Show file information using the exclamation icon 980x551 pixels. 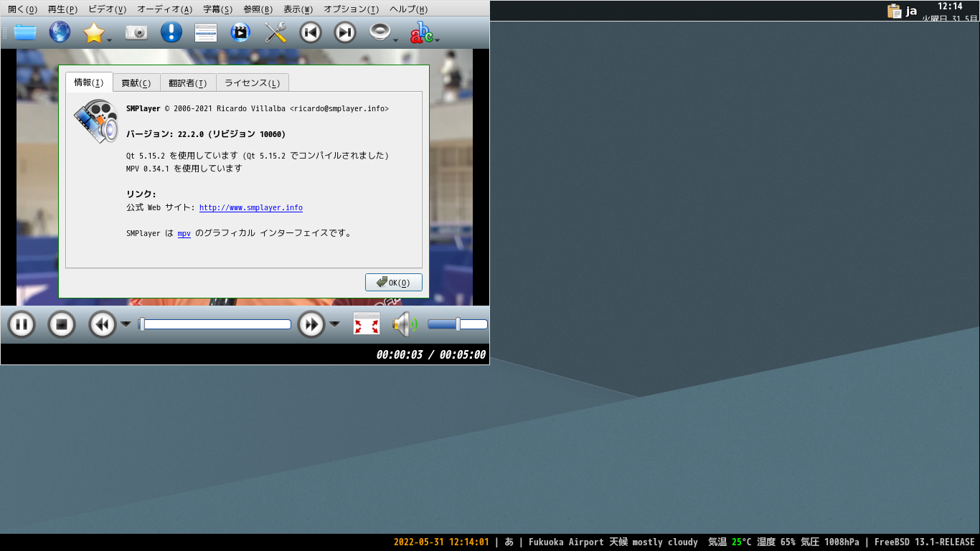point(171,32)
